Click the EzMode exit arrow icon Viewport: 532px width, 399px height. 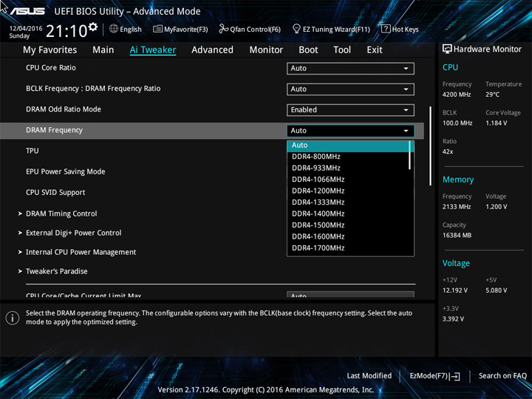454,376
